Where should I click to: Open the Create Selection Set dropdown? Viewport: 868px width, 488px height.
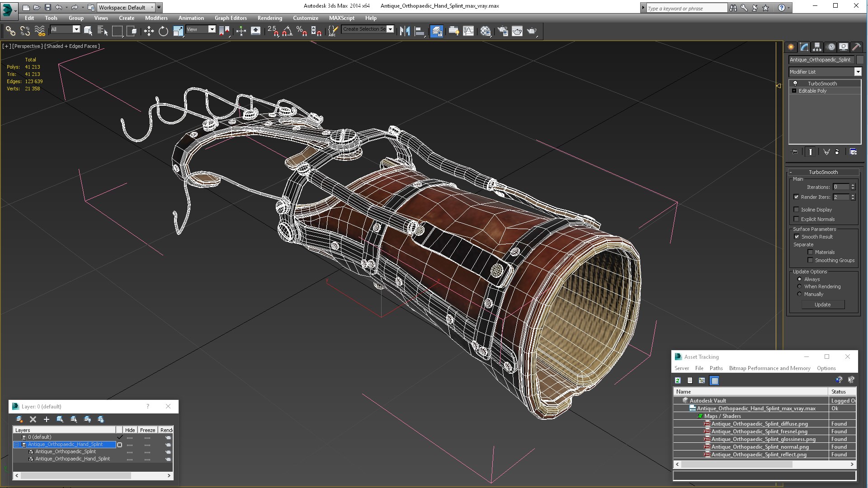[391, 29]
